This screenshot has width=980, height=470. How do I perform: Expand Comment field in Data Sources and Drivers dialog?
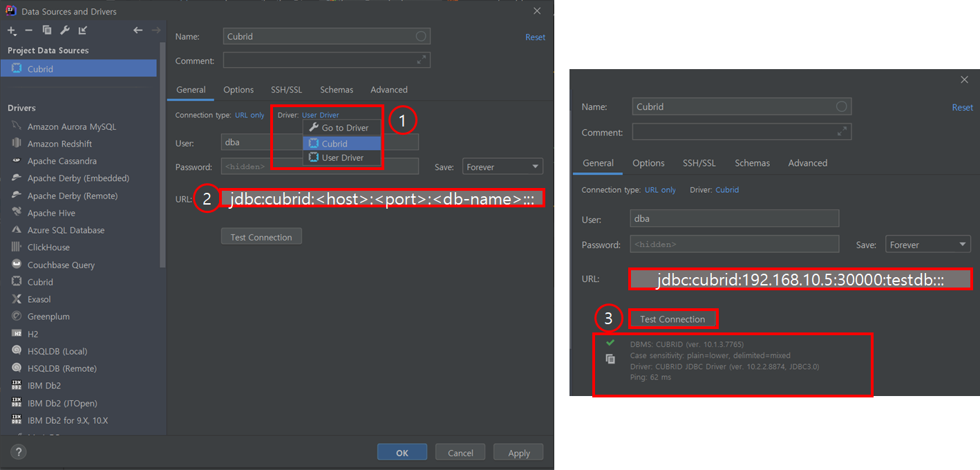pyautogui.click(x=421, y=61)
